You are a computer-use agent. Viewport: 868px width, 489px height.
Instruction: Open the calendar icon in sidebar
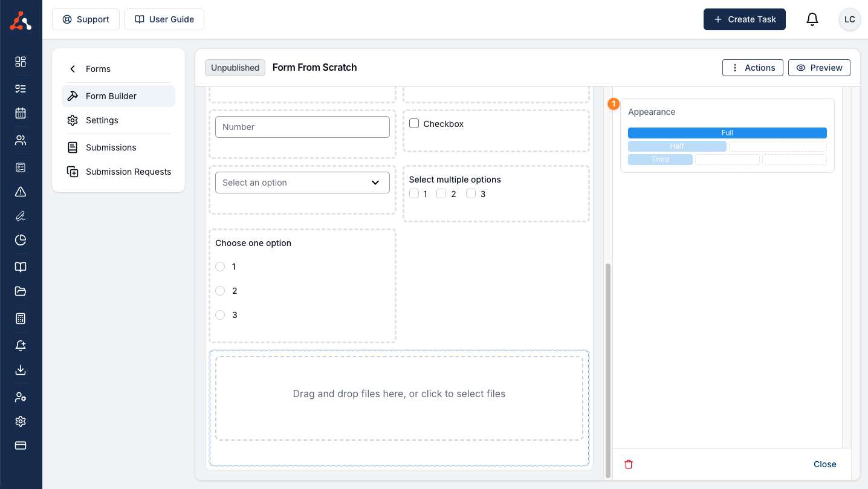pos(21,113)
